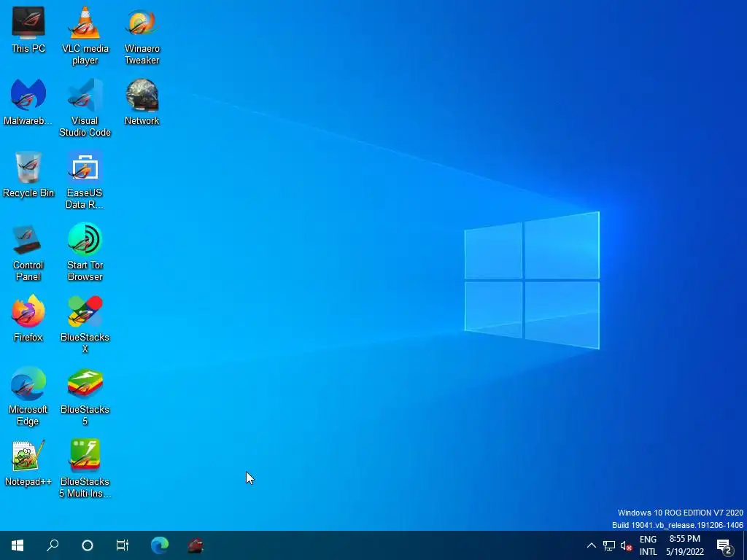Image resolution: width=747 pixels, height=560 pixels.
Task: Select the Malwarebytes desktop shortcut
Action: coord(28,102)
